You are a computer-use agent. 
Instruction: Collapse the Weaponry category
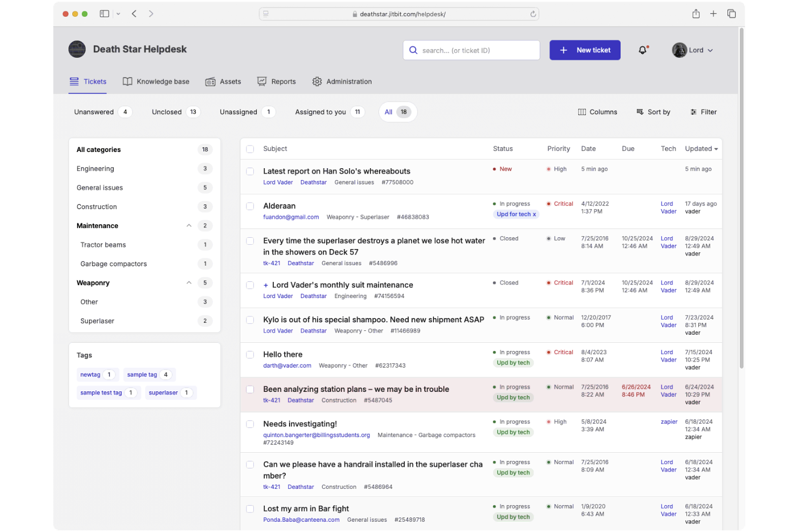click(189, 282)
